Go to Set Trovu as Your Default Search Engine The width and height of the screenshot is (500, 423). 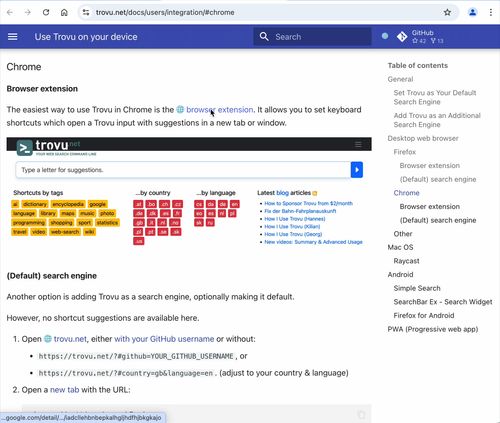pos(435,97)
